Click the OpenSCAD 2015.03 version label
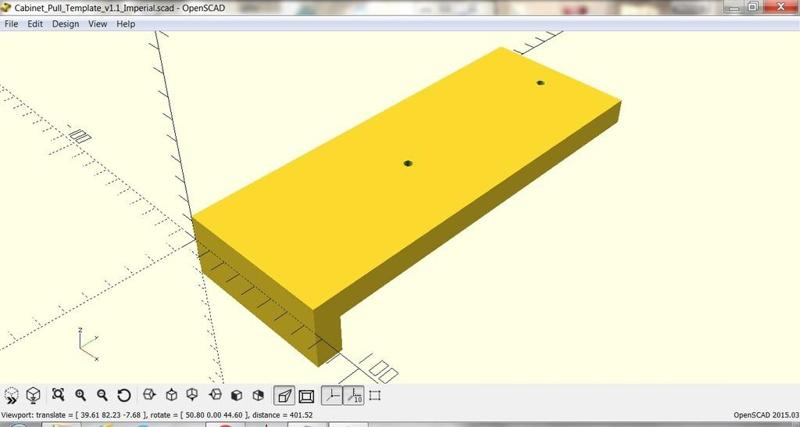 click(765, 415)
